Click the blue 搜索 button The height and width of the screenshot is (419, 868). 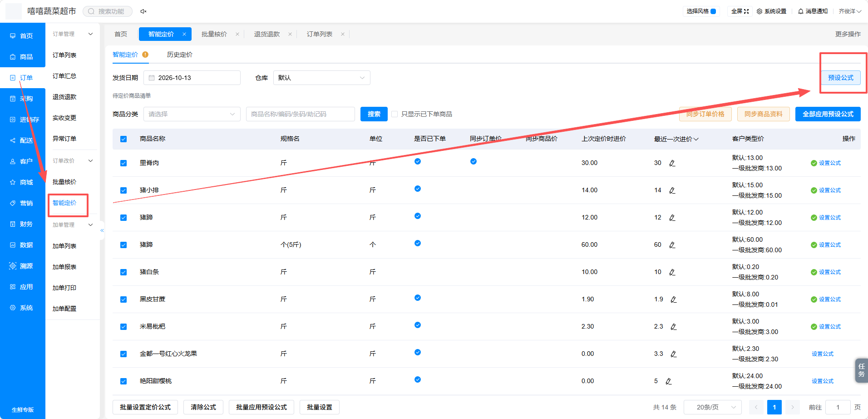[x=374, y=114]
